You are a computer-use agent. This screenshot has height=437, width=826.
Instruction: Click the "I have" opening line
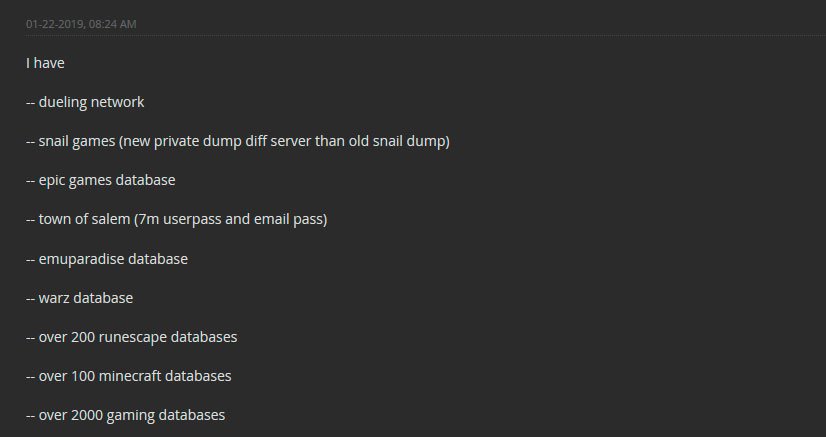pyautogui.click(x=45, y=63)
